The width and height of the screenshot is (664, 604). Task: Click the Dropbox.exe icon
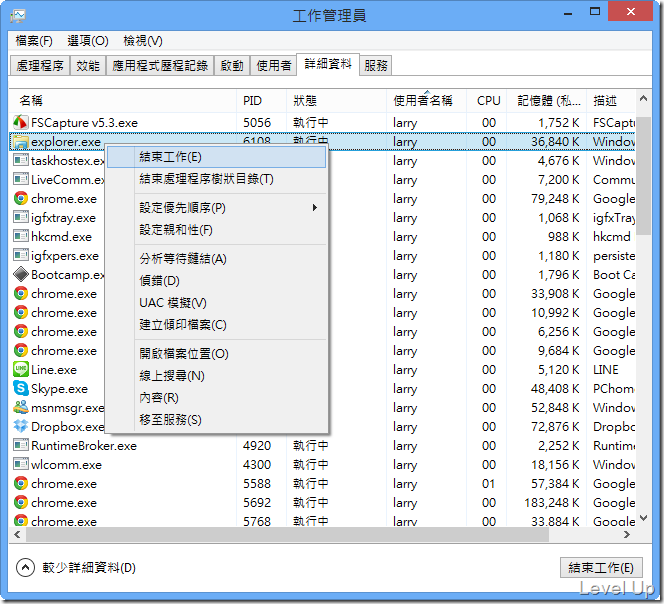tap(20, 426)
